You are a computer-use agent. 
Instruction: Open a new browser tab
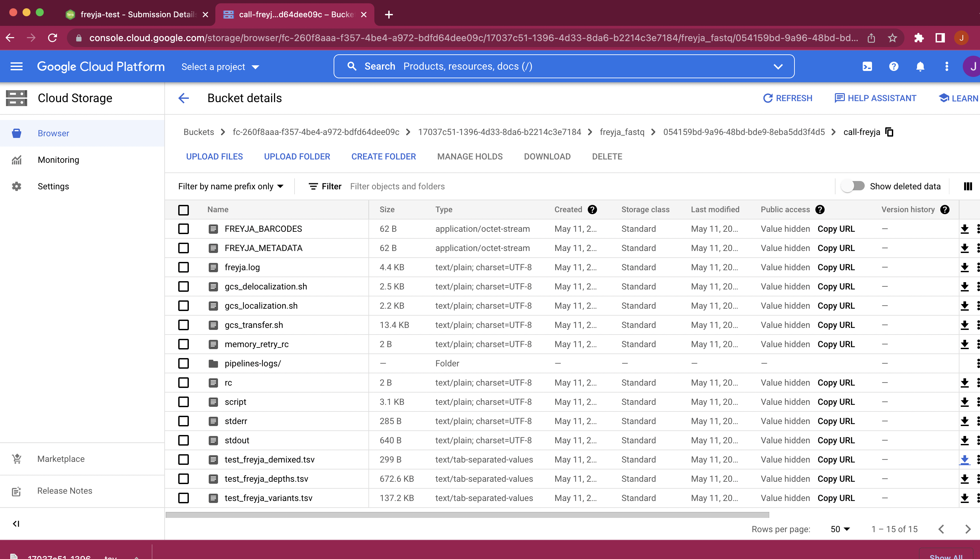(x=389, y=15)
